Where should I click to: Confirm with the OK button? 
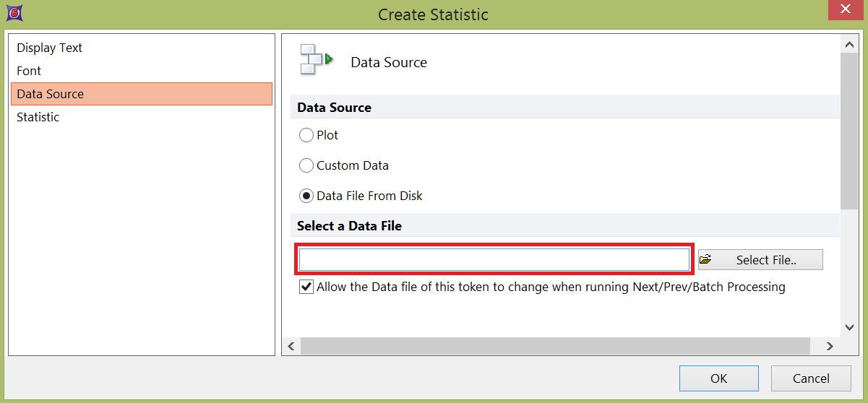point(718,378)
